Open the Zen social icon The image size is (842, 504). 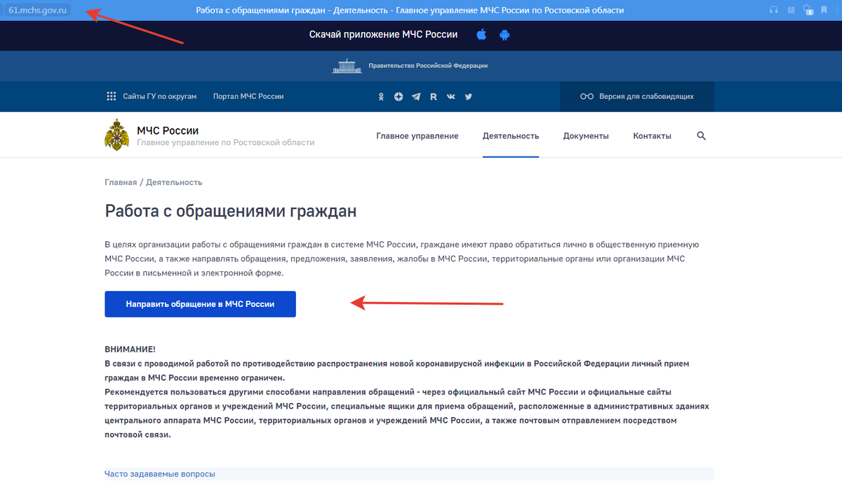click(399, 97)
